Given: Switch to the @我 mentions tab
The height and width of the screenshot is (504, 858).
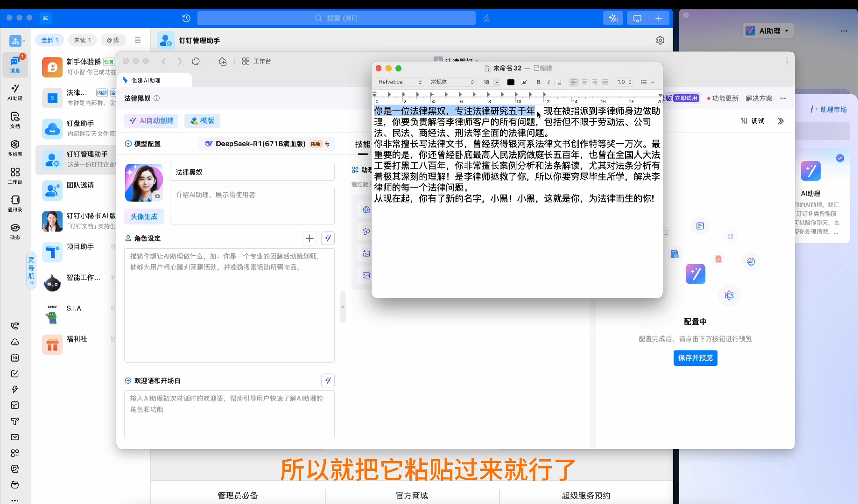Looking at the screenshot, I should 113,40.
